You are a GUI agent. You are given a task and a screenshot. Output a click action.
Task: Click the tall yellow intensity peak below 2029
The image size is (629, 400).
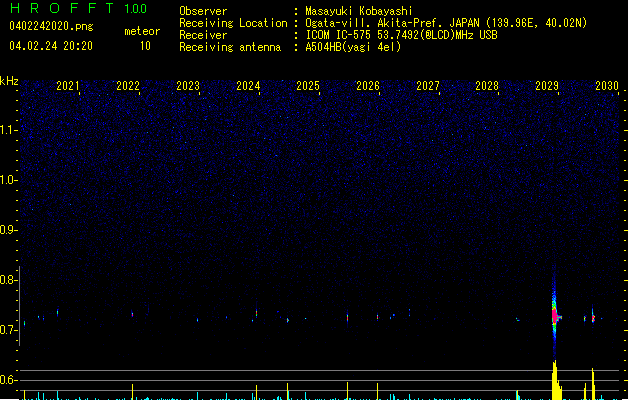[x=556, y=380]
